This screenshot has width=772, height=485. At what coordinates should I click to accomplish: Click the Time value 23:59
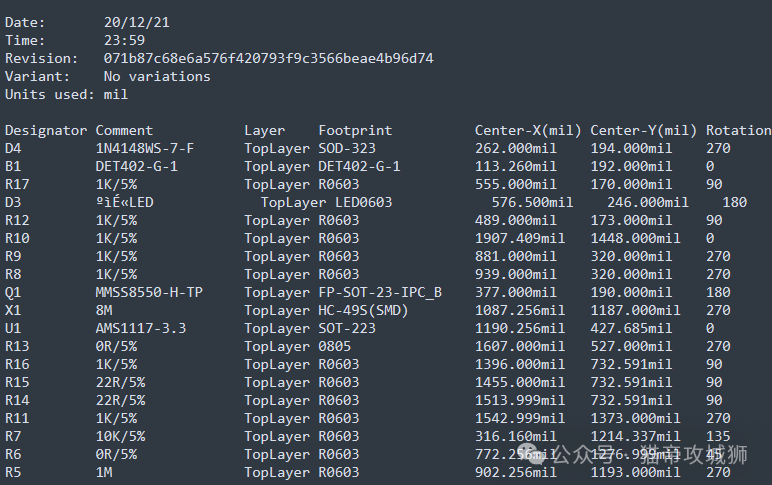coord(124,40)
